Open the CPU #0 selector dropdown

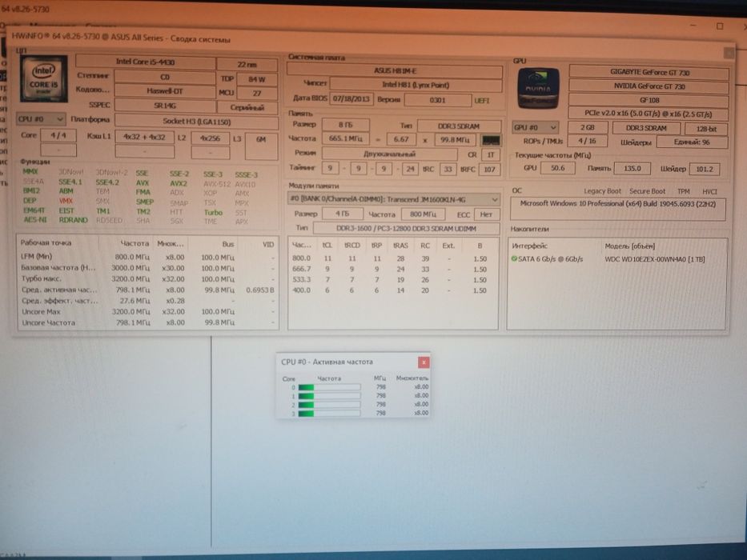(41, 118)
